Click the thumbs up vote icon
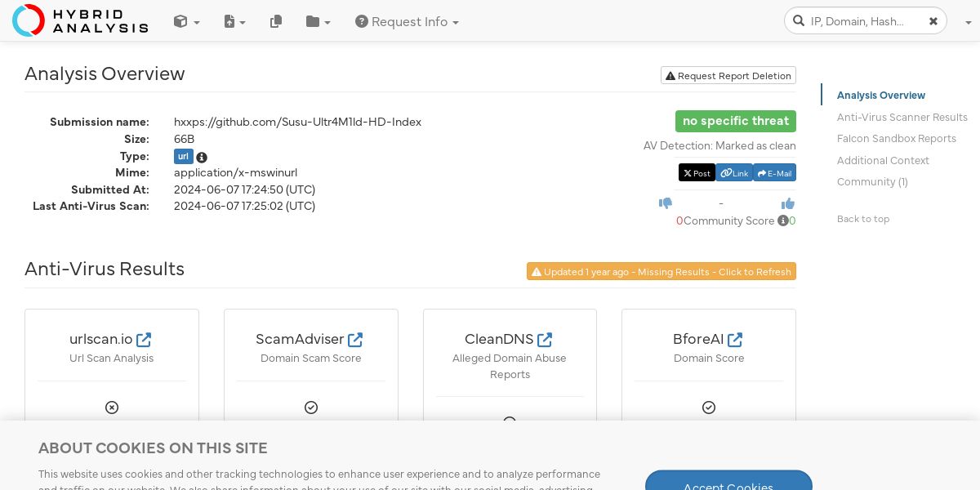Image resolution: width=980 pixels, height=490 pixels. 788,203
